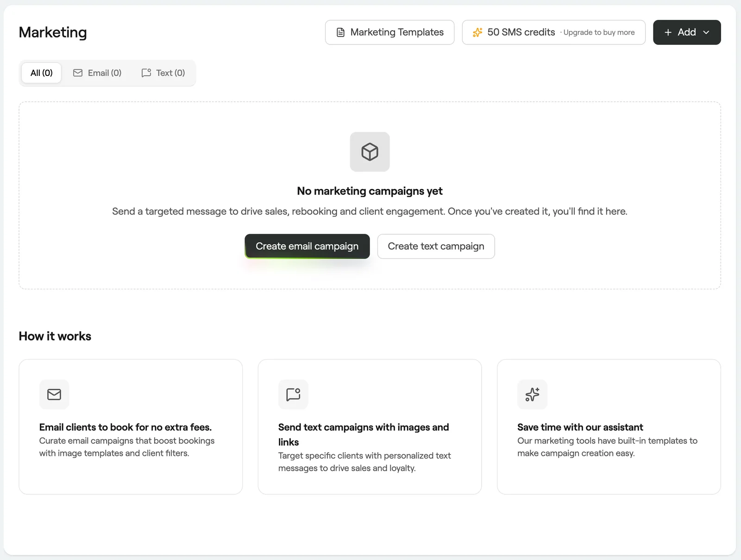Image resolution: width=741 pixels, height=560 pixels.
Task: Click Upgrade to buy more link
Action: click(x=599, y=32)
